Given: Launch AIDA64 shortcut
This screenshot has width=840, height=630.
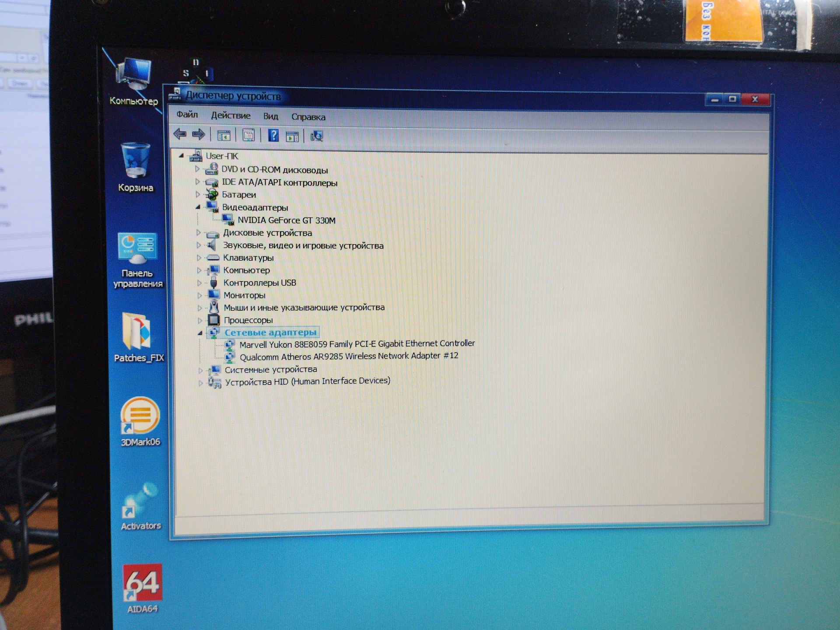Looking at the screenshot, I should (143, 589).
